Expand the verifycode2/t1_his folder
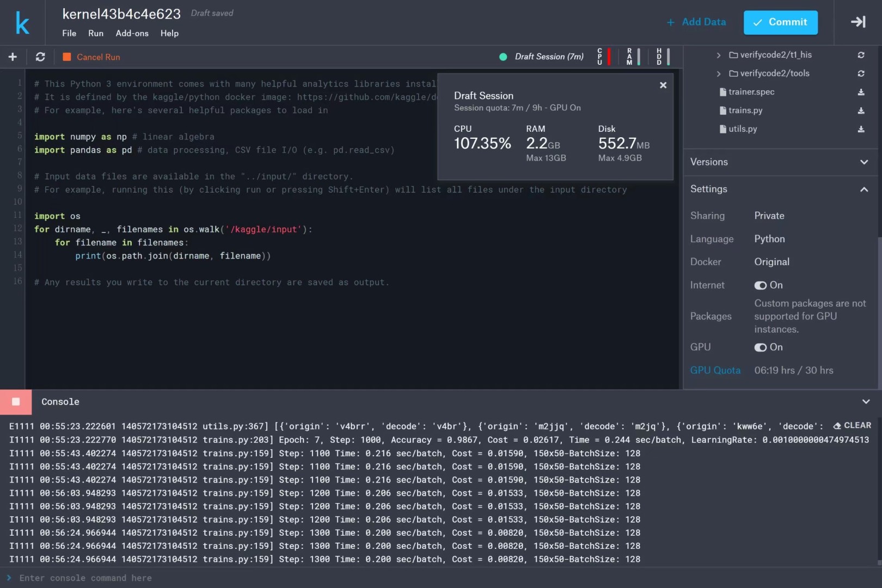The height and width of the screenshot is (588, 882). pos(720,54)
